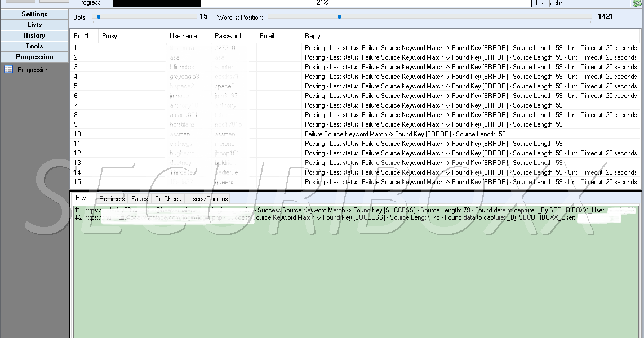
Task: Select bot row number 11
Action: 356,144
